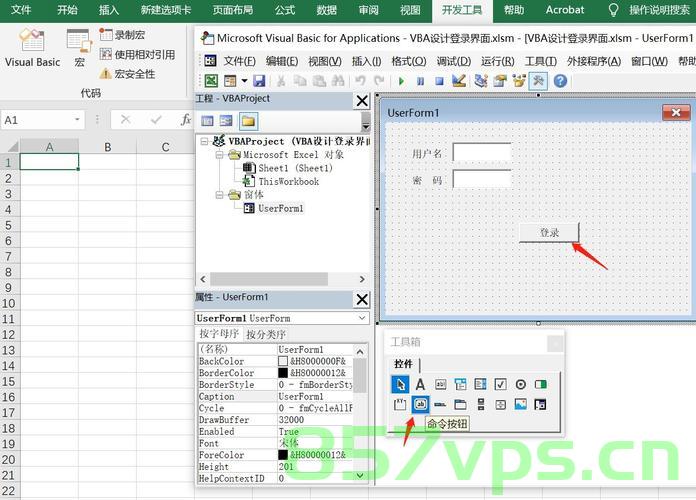Click 录制宏 in the ribbon
The height and width of the screenshot is (500, 696).
[x=123, y=35]
